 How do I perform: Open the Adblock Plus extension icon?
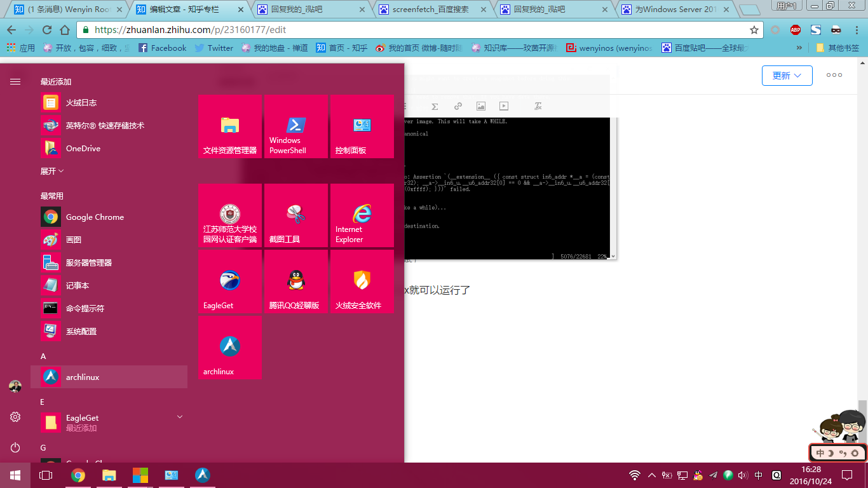point(794,29)
